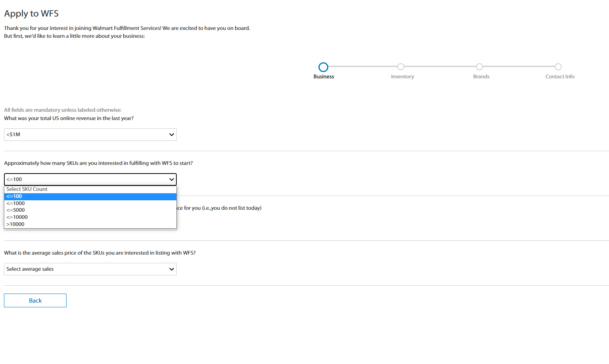Choose the >10000 SKU option
This screenshot has width=609, height=364.
pyautogui.click(x=90, y=224)
